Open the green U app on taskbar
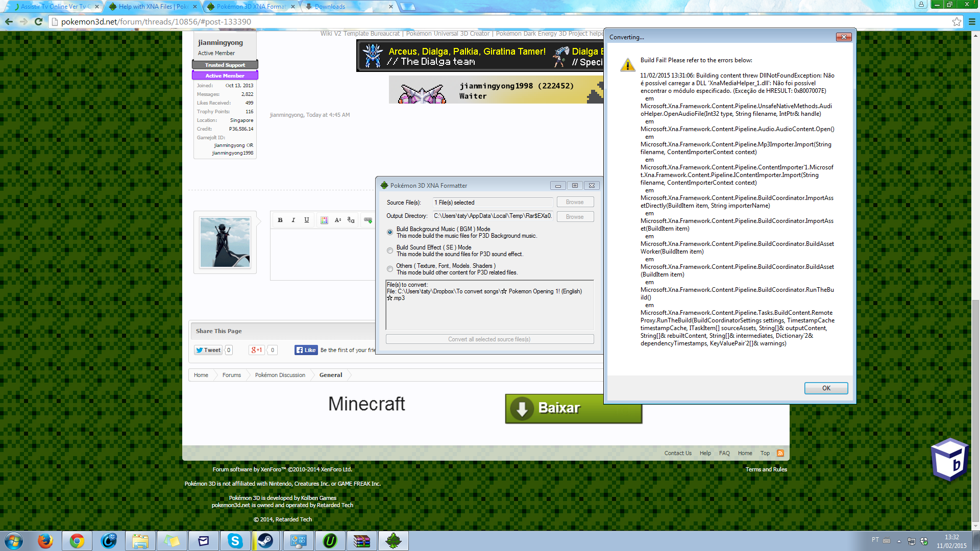The width and height of the screenshot is (980, 551). pos(330,541)
